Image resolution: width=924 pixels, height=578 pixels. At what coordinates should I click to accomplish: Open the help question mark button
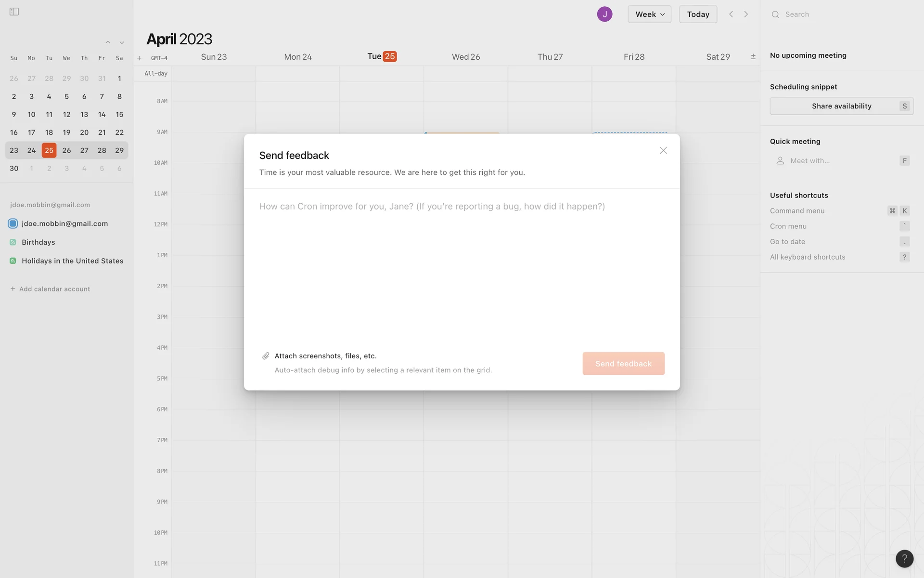pyautogui.click(x=904, y=559)
